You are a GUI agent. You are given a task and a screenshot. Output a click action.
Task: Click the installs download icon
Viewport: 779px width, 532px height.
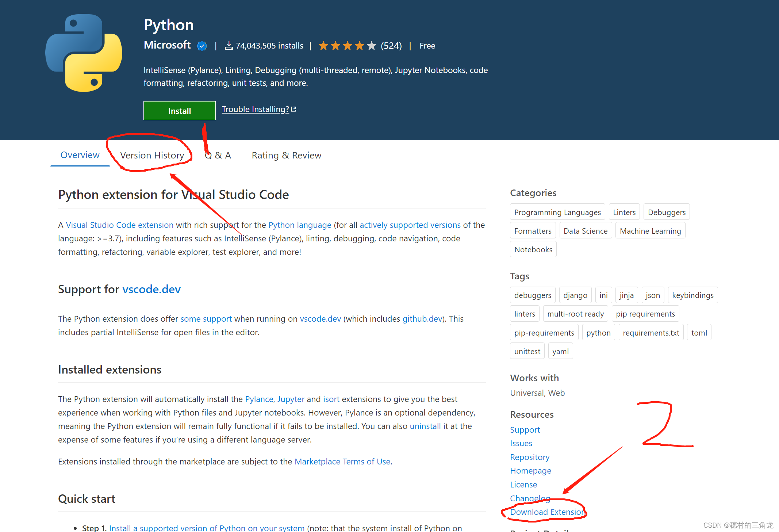[x=229, y=46]
